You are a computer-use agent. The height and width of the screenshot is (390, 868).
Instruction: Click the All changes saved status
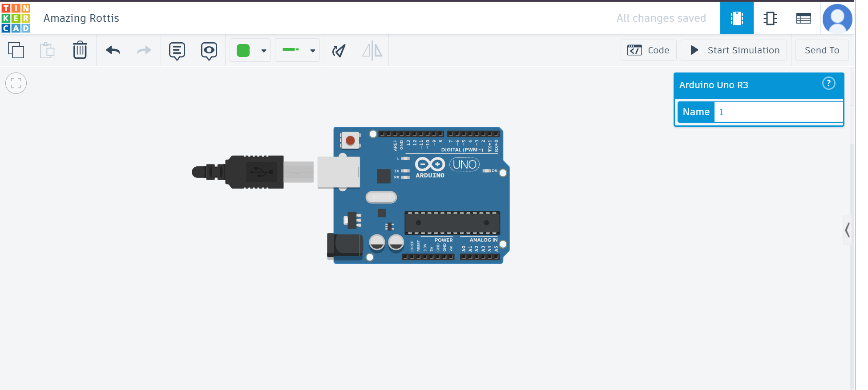pyautogui.click(x=661, y=18)
